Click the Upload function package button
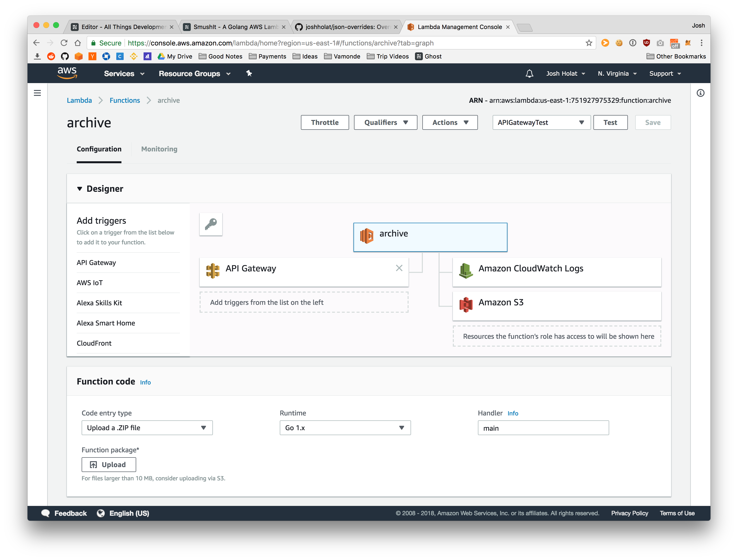The width and height of the screenshot is (738, 560). (x=109, y=464)
